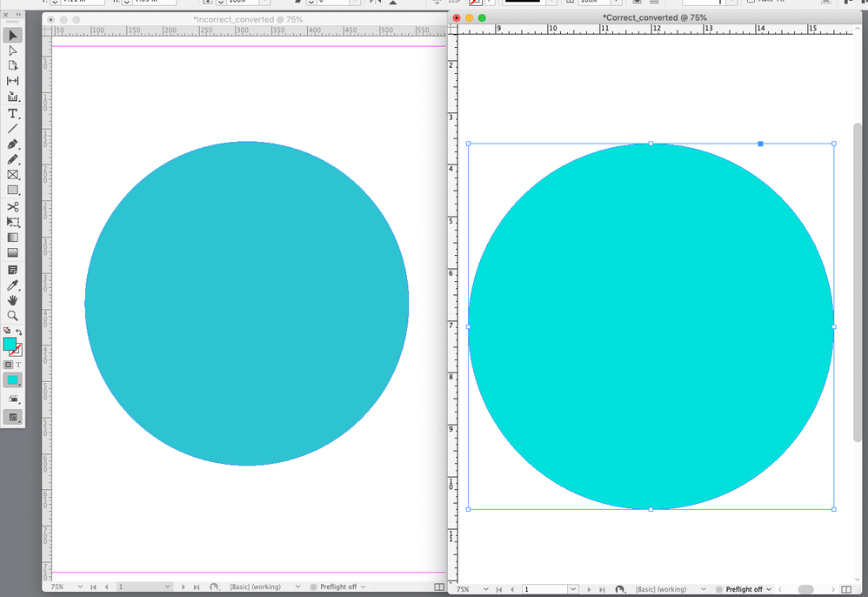Select the Direct Selection tool
The height and width of the screenshot is (597, 868).
point(13,50)
